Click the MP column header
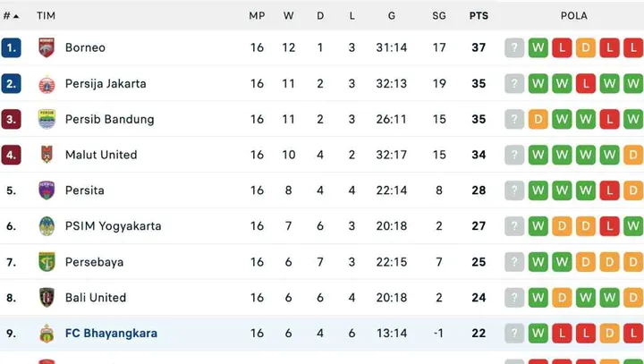This screenshot has width=644, height=364. [x=257, y=16]
